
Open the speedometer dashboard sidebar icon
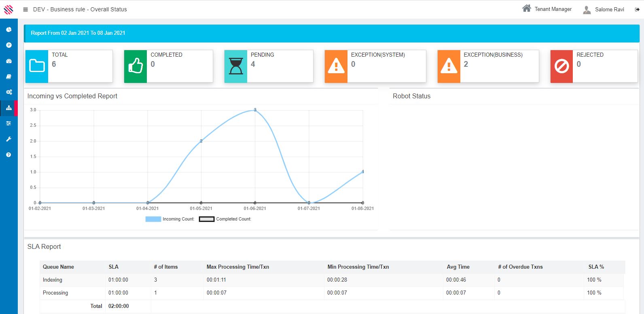click(8, 61)
